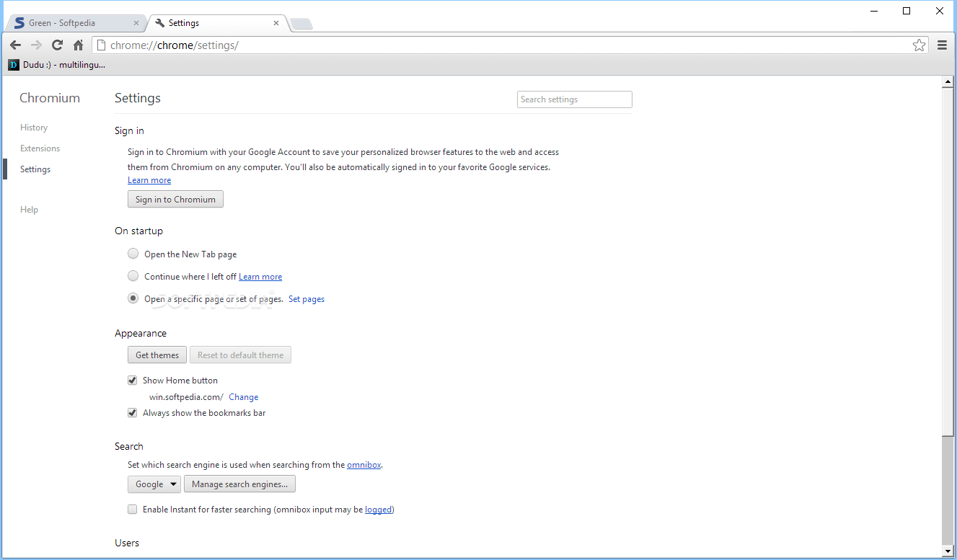The height and width of the screenshot is (560, 957).
Task: Open Learn more link under Sign in
Action: (x=149, y=180)
